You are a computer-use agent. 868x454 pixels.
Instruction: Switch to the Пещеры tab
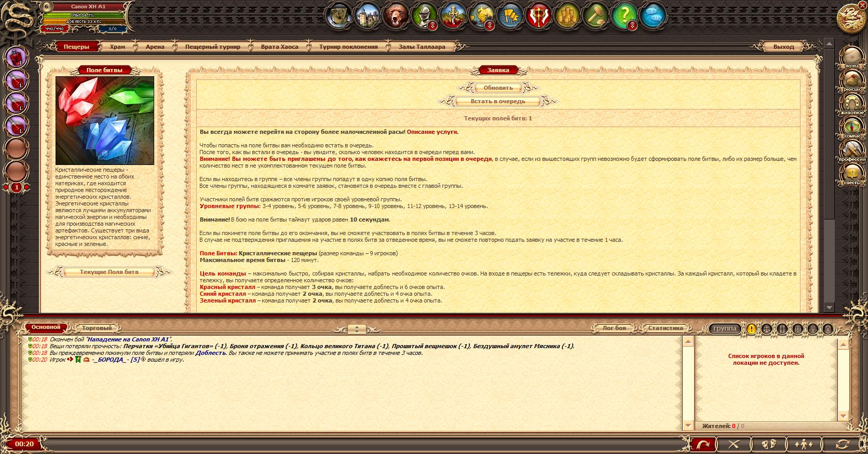[x=76, y=47]
